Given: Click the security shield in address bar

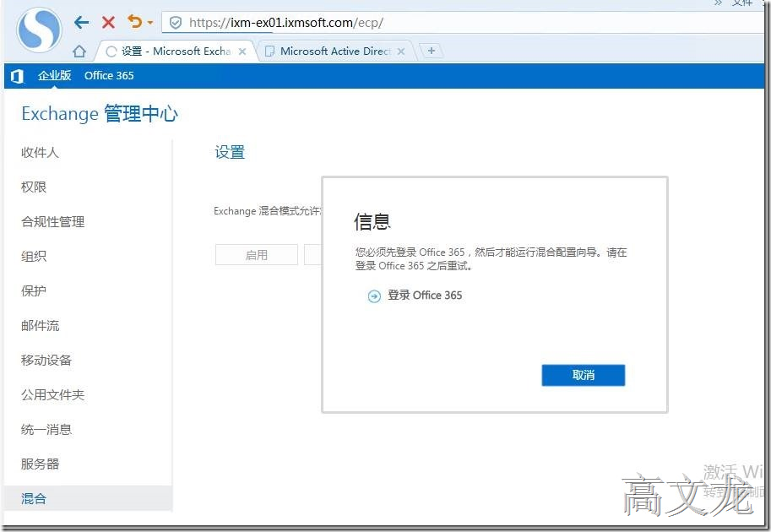Looking at the screenshot, I should [x=176, y=23].
